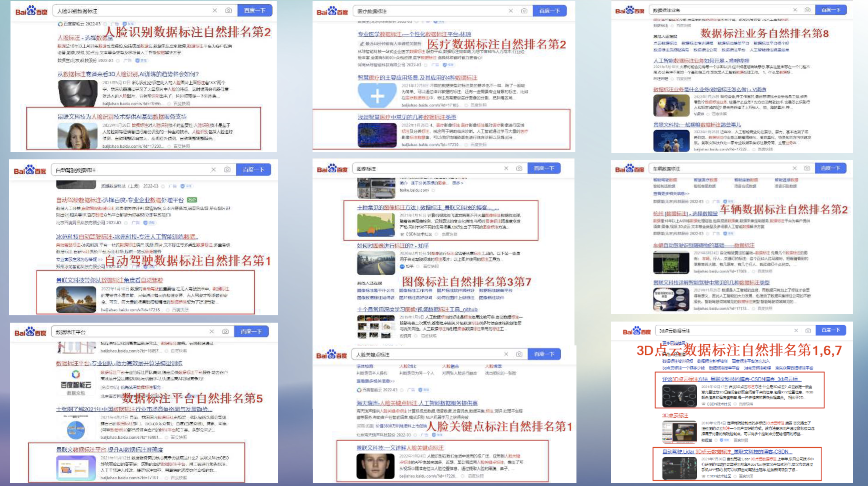Click camera icon in 医疗数据标注 search bar
868x486 pixels.
524,11
